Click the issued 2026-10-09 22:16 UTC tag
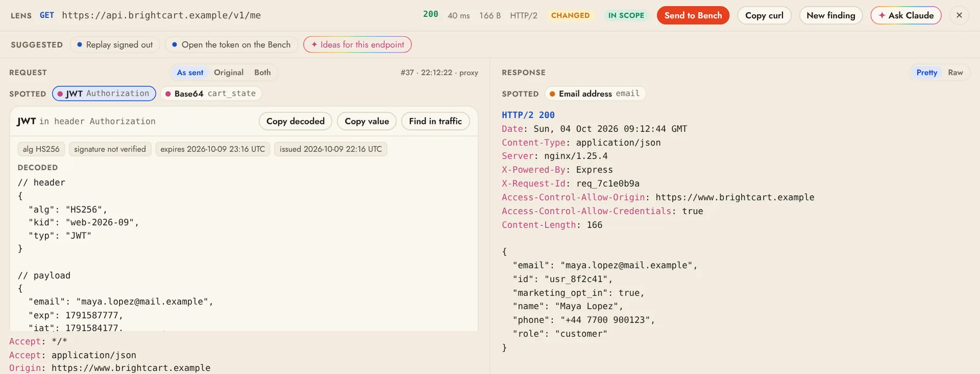The height and width of the screenshot is (374, 980). click(x=331, y=149)
